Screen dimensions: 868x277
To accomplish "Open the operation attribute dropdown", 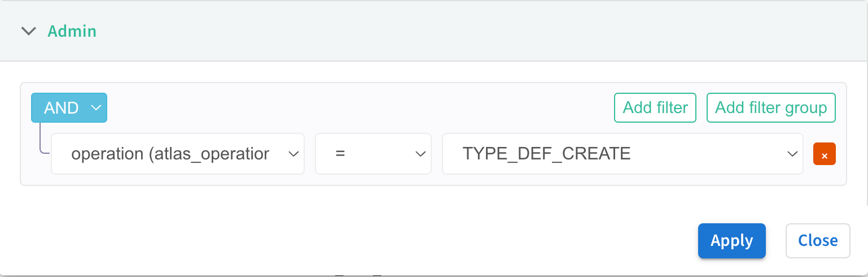I will click(x=177, y=154).
